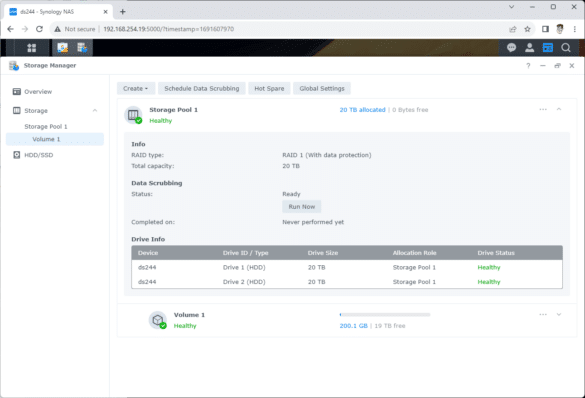The height and width of the screenshot is (398, 585).
Task: Click the RAID 1 (With data protection) value
Action: (x=327, y=155)
